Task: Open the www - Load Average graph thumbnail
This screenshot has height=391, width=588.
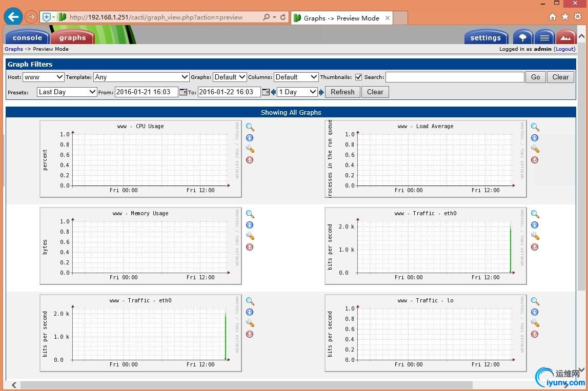Action: coord(425,159)
